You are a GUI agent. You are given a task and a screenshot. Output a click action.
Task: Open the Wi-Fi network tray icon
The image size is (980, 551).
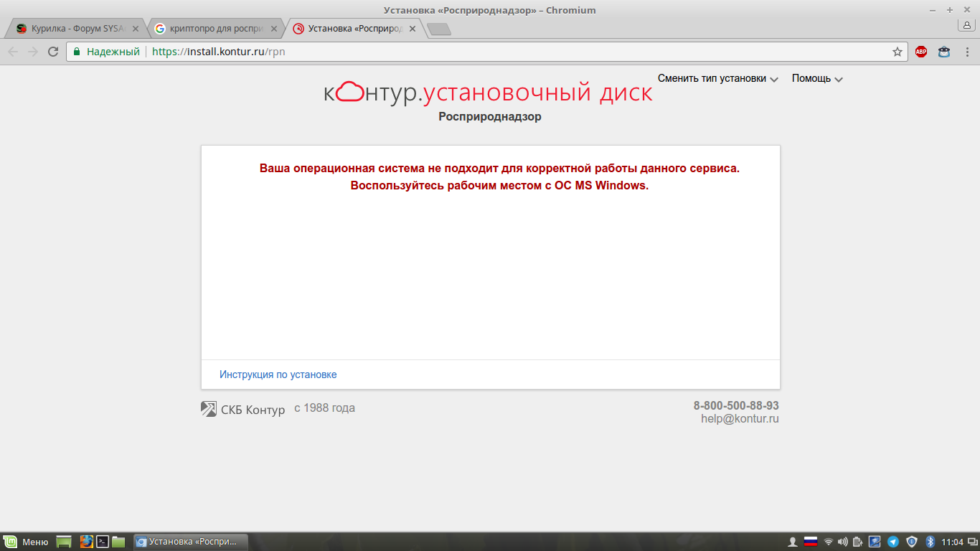click(829, 542)
